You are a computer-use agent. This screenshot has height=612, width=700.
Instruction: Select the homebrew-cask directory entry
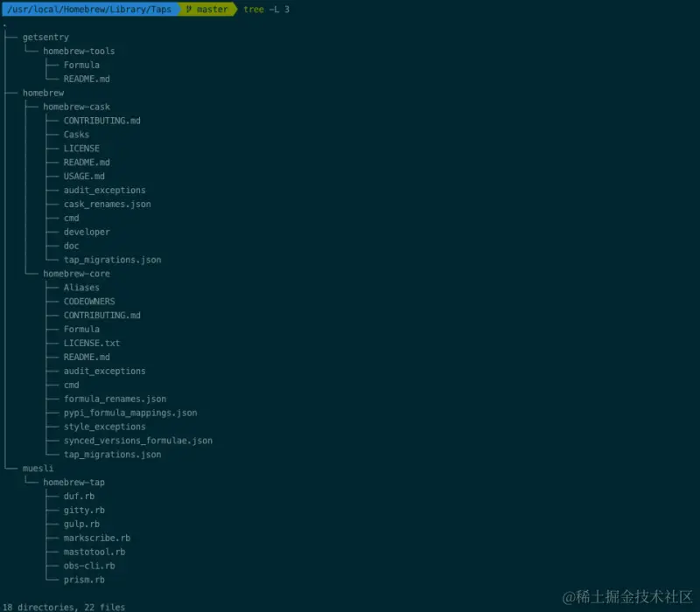(76, 107)
